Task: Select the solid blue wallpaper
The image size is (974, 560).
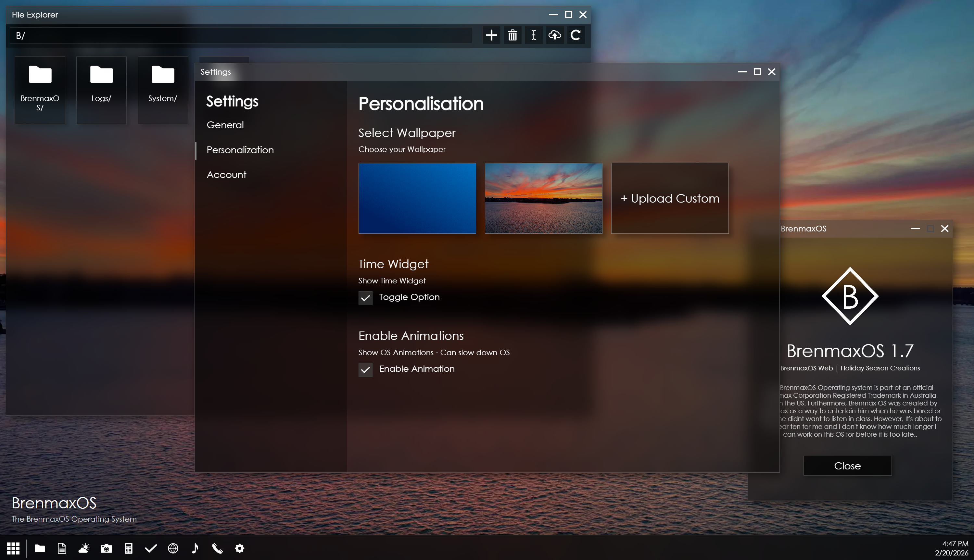Action: point(417,198)
